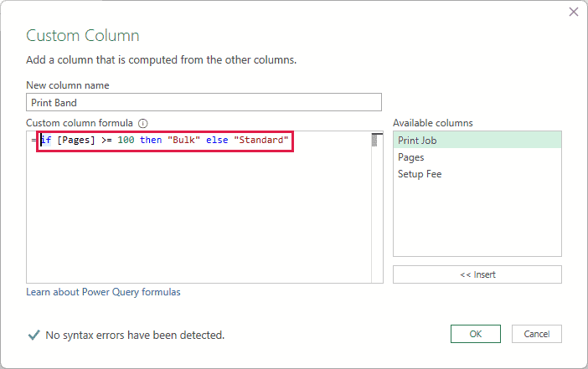Click the Available columns label
The image size is (588, 369).
[x=433, y=123]
